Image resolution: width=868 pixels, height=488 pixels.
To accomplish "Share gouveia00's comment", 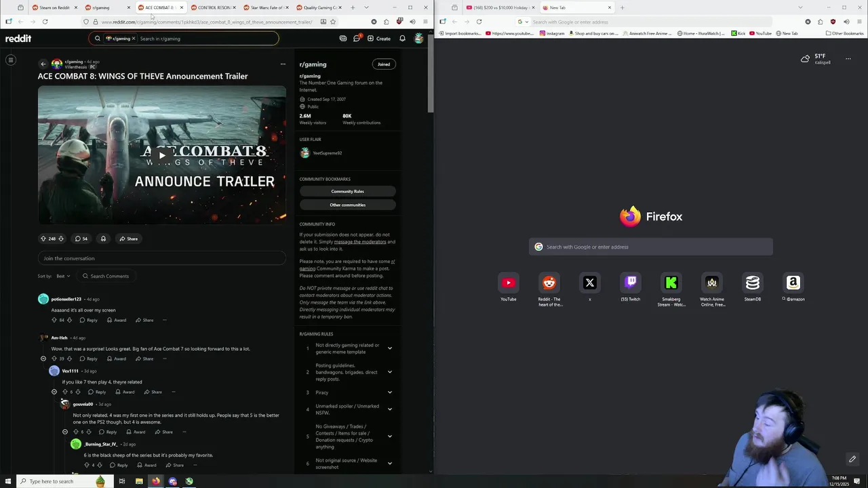I will tap(163, 432).
